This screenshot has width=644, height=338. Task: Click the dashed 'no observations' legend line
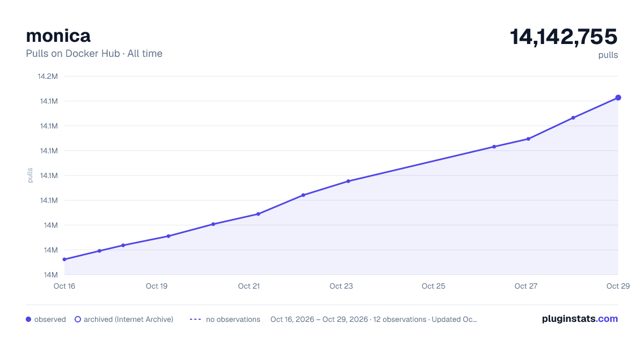click(x=195, y=319)
